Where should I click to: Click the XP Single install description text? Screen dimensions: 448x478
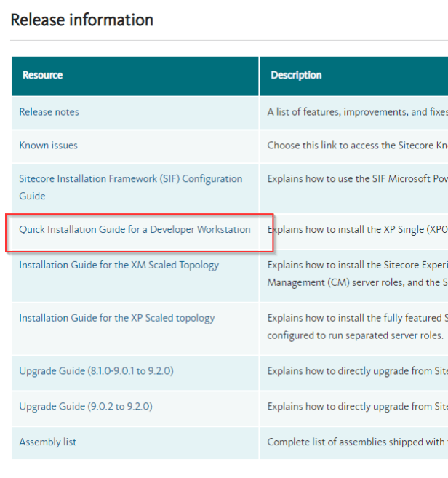tap(356, 230)
